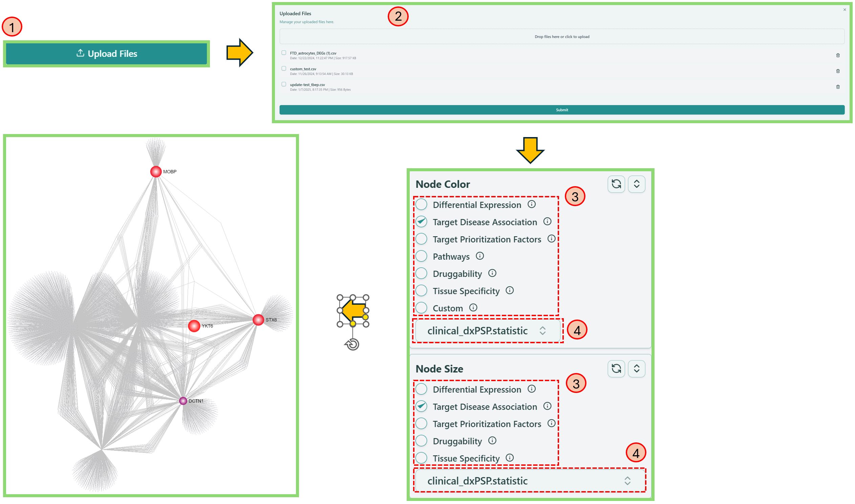Choose Druggability radio in Node Size
This screenshot has height=504, width=855.
(x=421, y=441)
